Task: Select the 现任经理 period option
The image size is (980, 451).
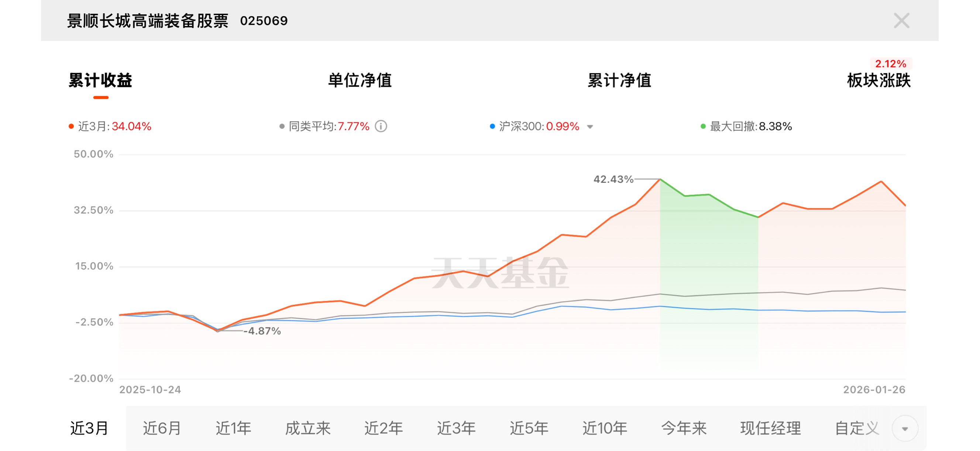Action: click(x=770, y=428)
